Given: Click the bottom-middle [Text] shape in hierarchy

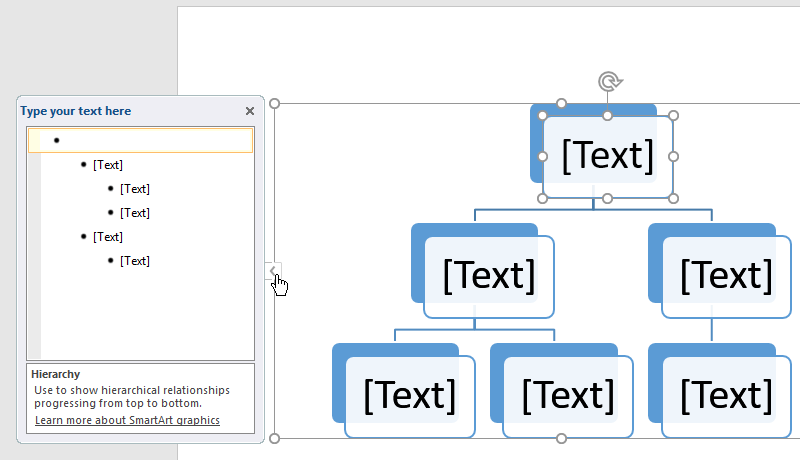Looking at the screenshot, I should click(567, 397).
